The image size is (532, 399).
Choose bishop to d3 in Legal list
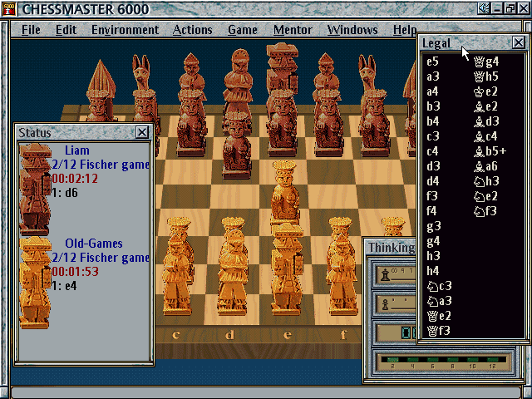[486, 121]
